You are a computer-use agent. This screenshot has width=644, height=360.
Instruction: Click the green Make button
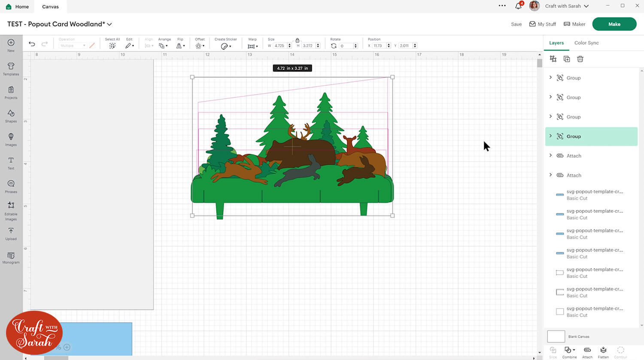point(614,24)
